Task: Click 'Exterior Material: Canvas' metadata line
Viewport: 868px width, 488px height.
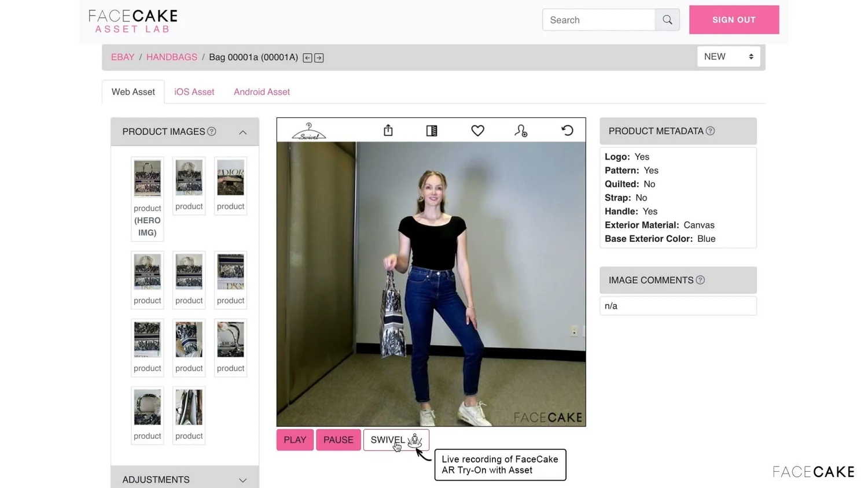Action: click(x=660, y=225)
